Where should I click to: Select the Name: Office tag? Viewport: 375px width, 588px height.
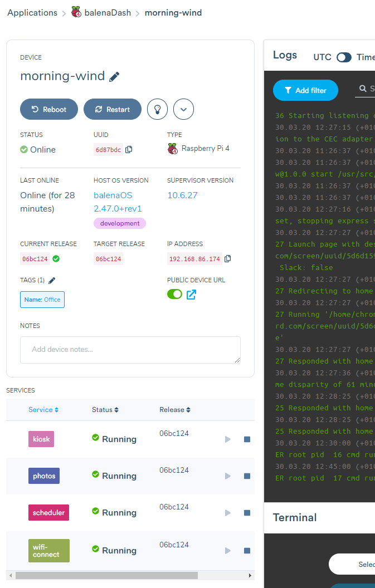tap(42, 300)
